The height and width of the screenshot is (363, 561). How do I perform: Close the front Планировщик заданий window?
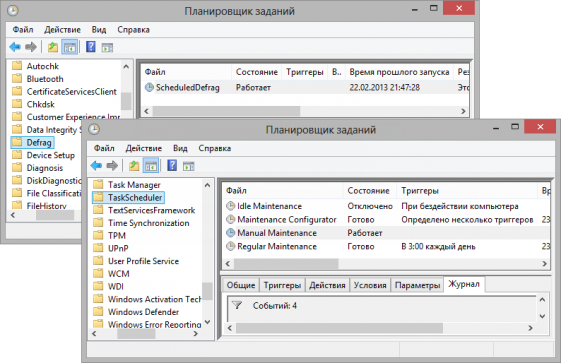540,127
